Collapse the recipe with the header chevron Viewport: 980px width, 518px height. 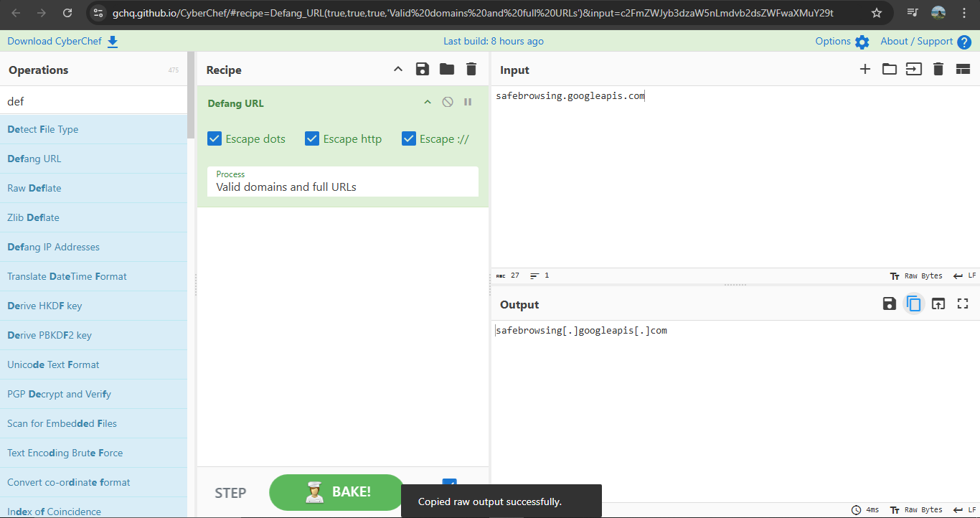point(398,70)
